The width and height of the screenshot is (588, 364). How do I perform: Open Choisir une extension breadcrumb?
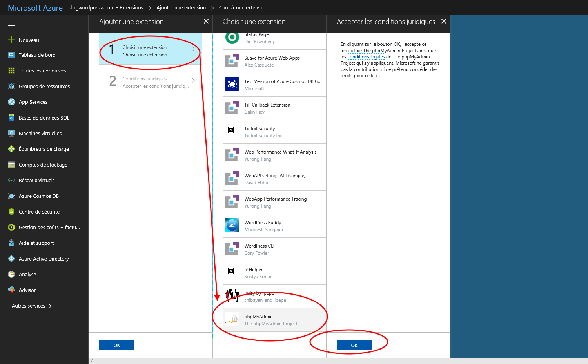(243, 7)
